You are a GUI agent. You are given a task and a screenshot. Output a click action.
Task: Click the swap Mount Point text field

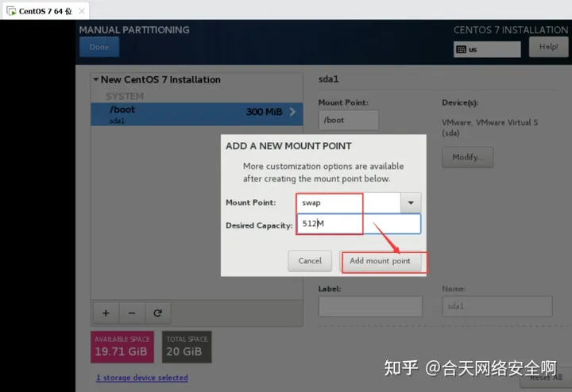click(349, 202)
